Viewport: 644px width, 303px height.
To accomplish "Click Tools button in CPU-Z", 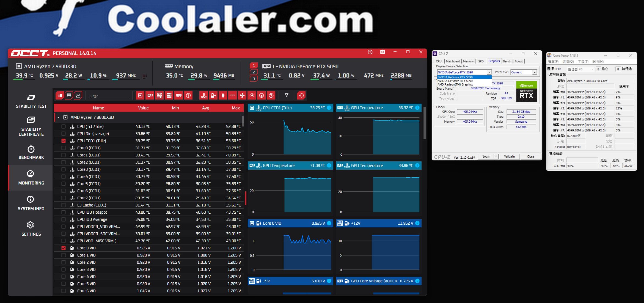I will (x=486, y=156).
